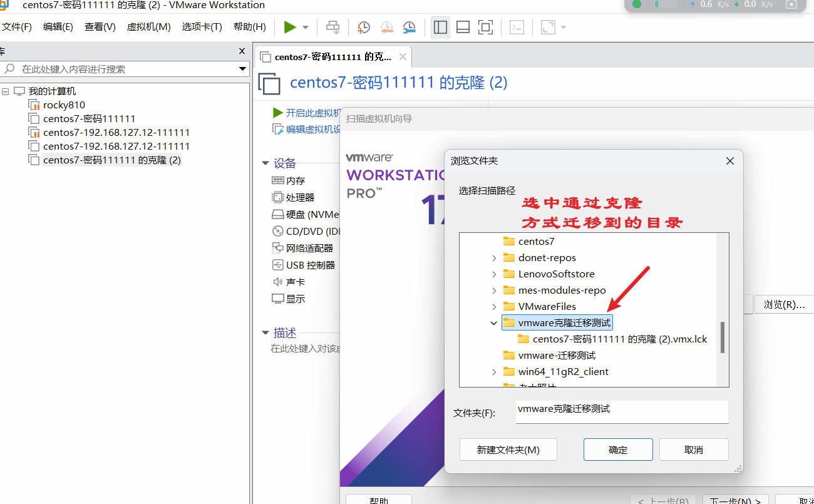Close the centos7 clone tab
814x504 pixels.
coord(403,57)
